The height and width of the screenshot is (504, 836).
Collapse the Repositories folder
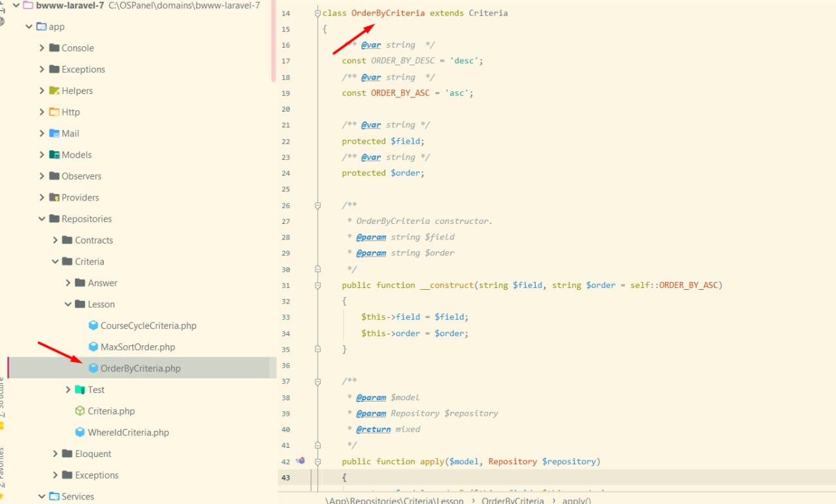42,219
